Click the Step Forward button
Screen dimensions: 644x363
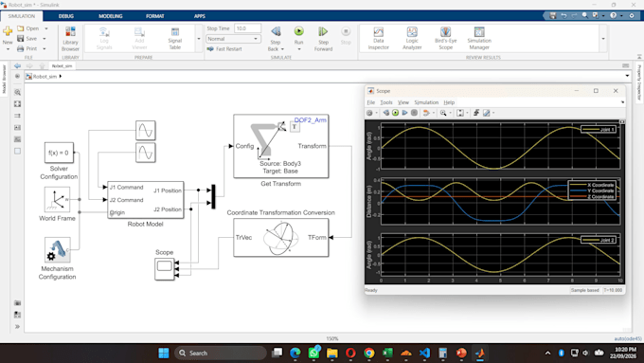(323, 39)
